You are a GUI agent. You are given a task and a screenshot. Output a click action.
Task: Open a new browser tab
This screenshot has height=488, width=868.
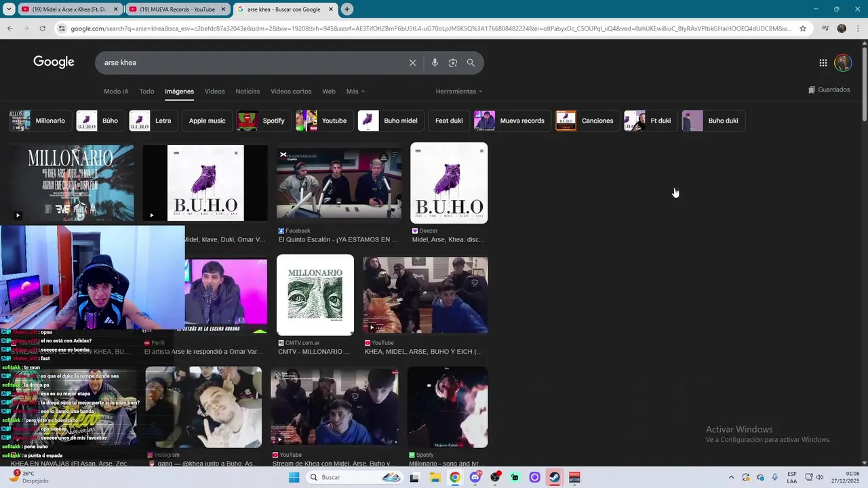(347, 9)
